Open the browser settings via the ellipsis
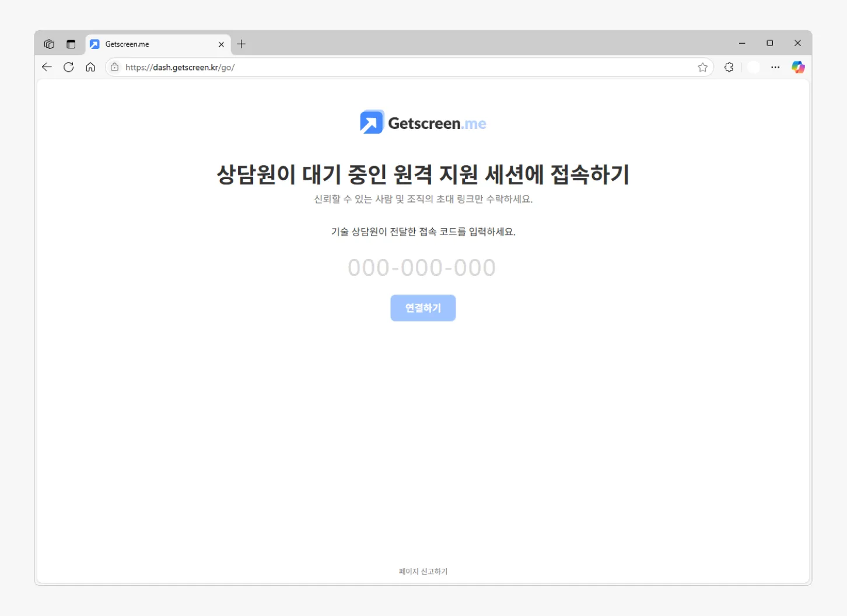The width and height of the screenshot is (847, 616). tap(775, 67)
